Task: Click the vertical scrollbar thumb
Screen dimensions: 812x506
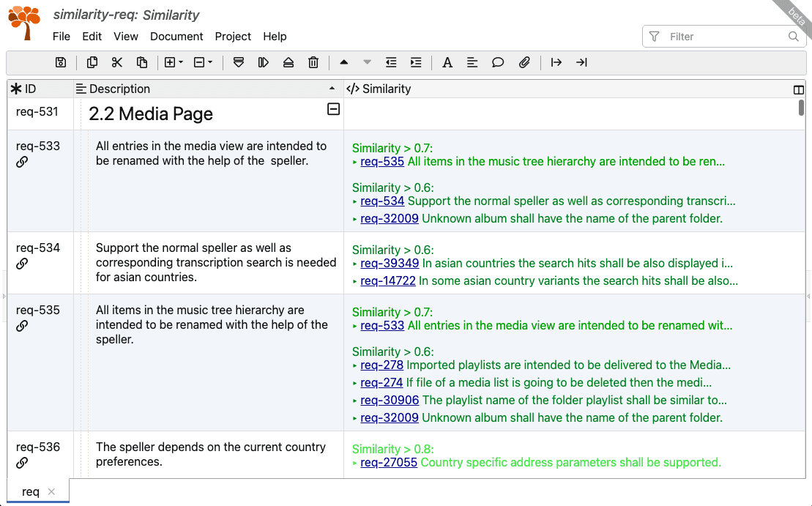Action: point(802,108)
